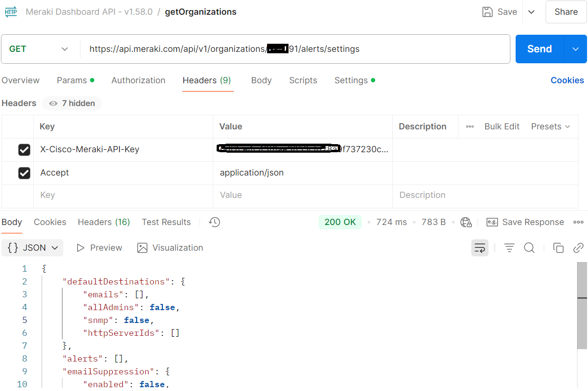Open request history with the clock icon
The image size is (588, 391).
pos(214,222)
